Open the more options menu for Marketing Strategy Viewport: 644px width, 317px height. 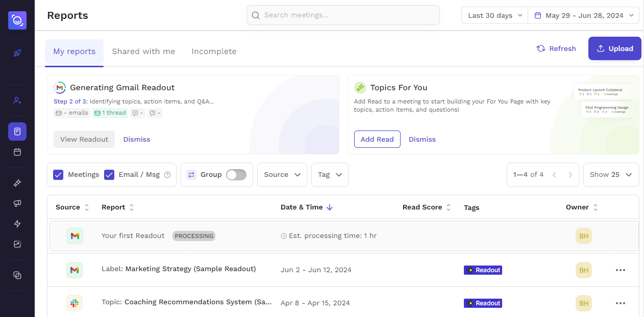[x=621, y=270]
